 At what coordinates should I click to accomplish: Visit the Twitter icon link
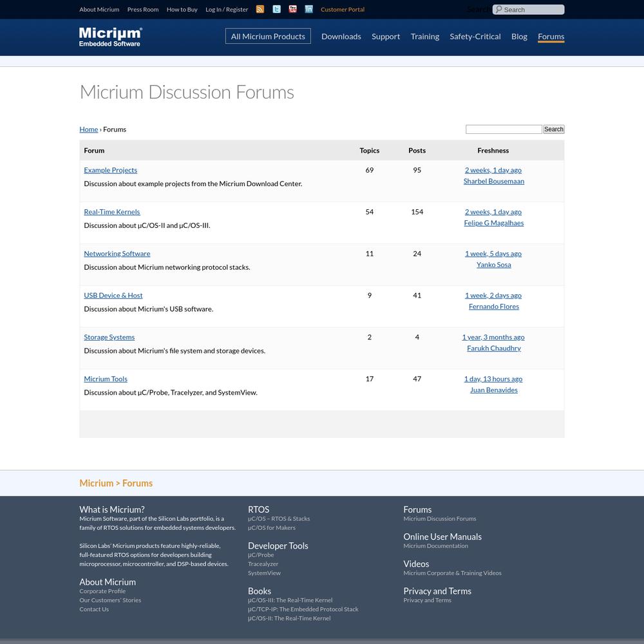coord(276,9)
